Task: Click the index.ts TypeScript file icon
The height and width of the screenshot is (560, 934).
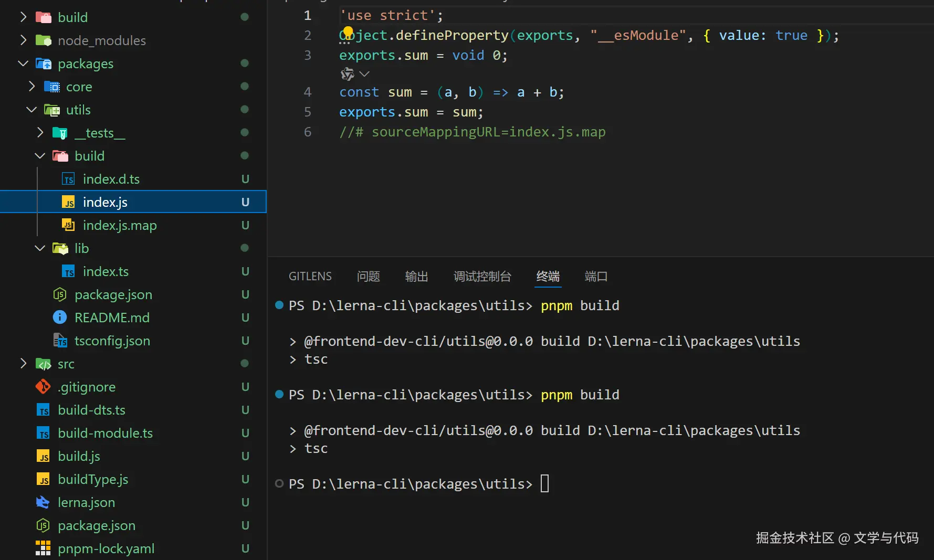Action: [x=68, y=271]
